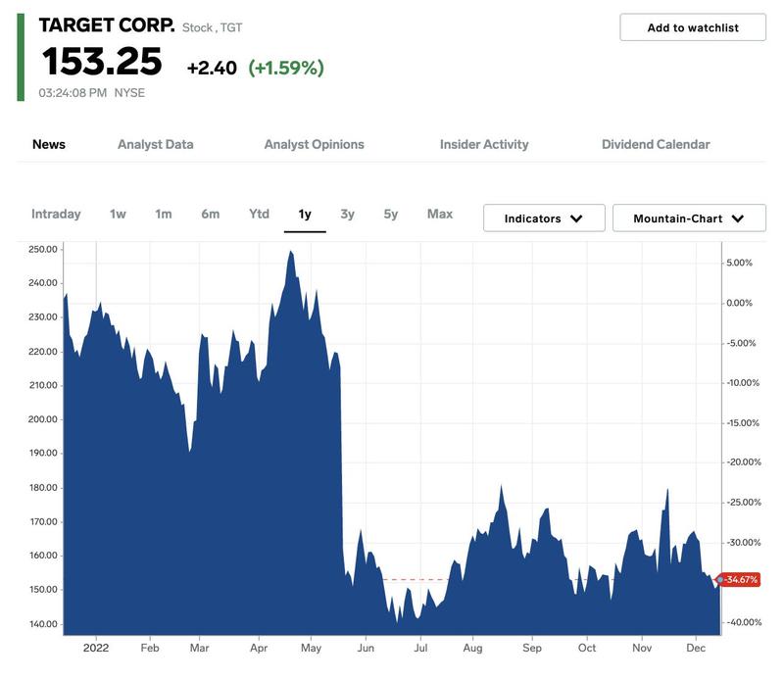The image size is (784, 679).
Task: Expand the Mountain-Chart type dropdown
Action: click(689, 218)
